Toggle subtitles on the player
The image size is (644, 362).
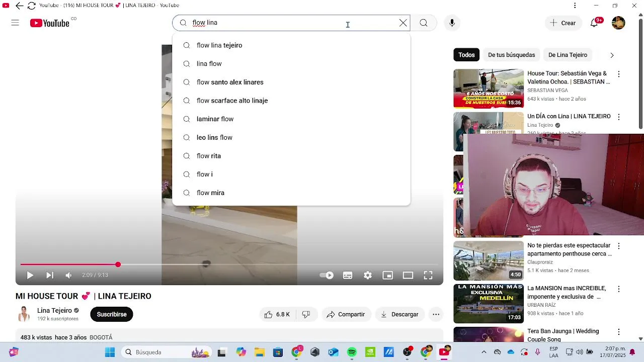coord(348,275)
